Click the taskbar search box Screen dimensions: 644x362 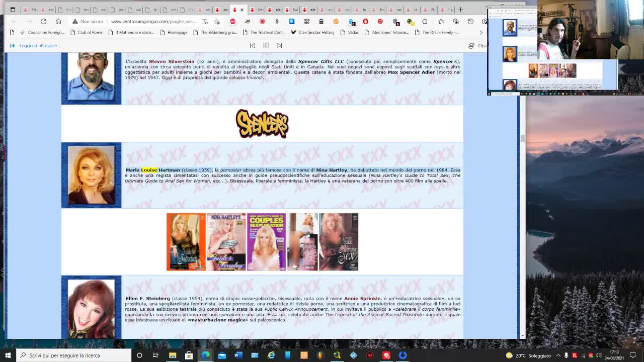(73, 355)
